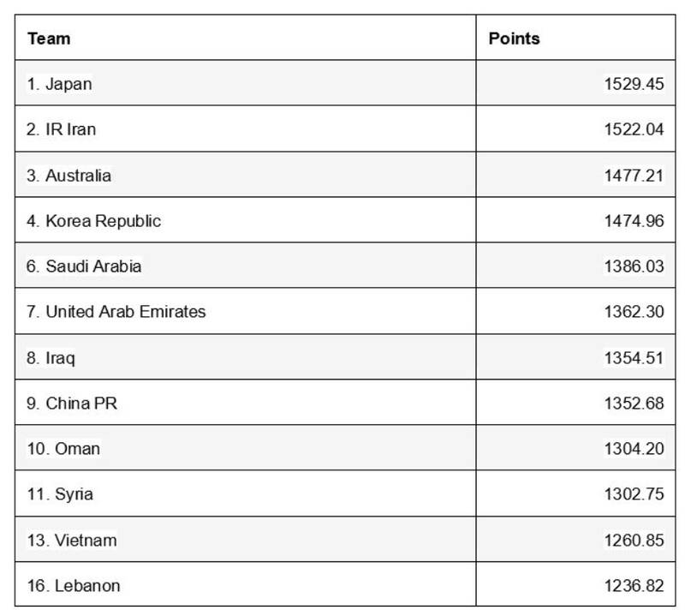Click the China PR cell
This screenshot has width=685, height=616.
pyautogui.click(x=71, y=403)
